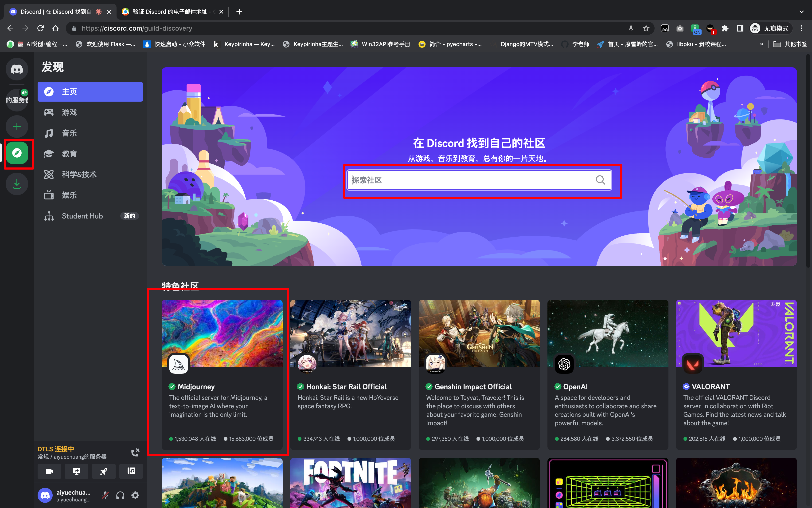Click the download apps icon

(17, 184)
